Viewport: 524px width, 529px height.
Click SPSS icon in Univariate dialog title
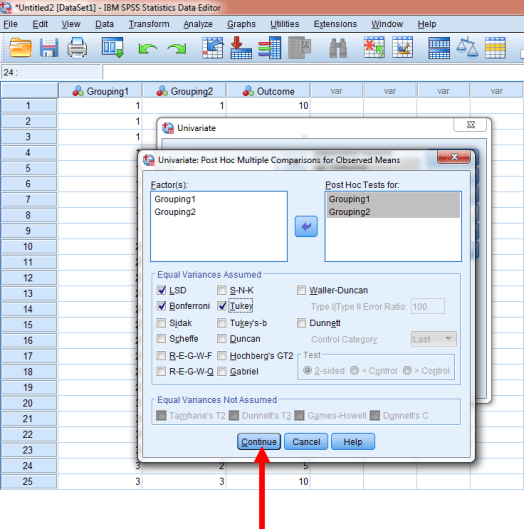click(x=168, y=128)
